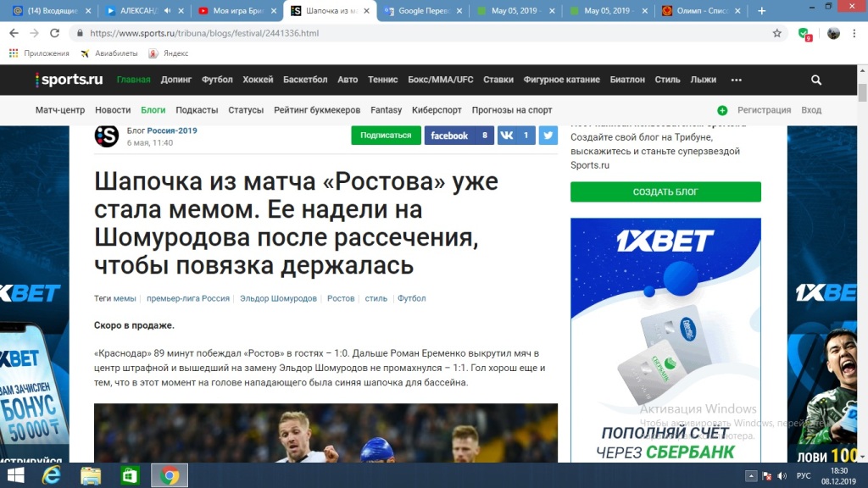Open the Яндекс bookmark
868x488 pixels.
[x=169, y=53]
